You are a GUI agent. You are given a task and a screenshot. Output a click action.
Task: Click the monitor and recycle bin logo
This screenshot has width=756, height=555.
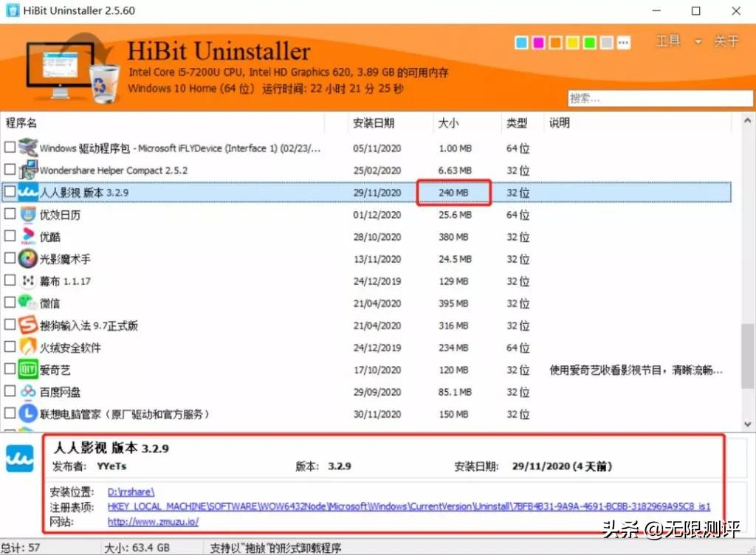click(x=72, y=69)
